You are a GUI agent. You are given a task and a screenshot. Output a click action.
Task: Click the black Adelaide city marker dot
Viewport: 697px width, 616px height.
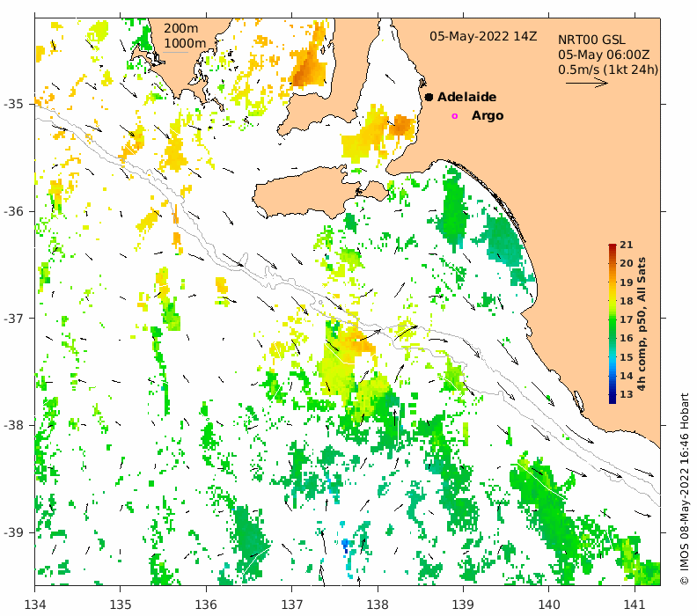429,97
